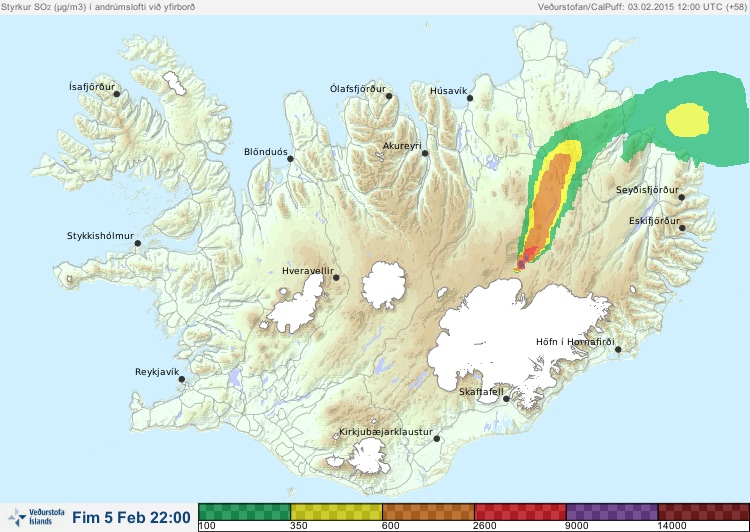The height and width of the screenshot is (532, 750).
Task: Click the Blönduós town marker
Action: (x=290, y=159)
